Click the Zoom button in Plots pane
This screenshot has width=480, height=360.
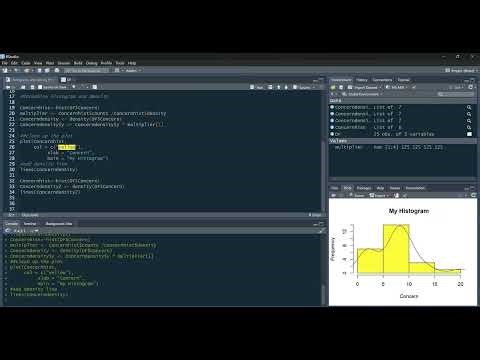(x=357, y=195)
